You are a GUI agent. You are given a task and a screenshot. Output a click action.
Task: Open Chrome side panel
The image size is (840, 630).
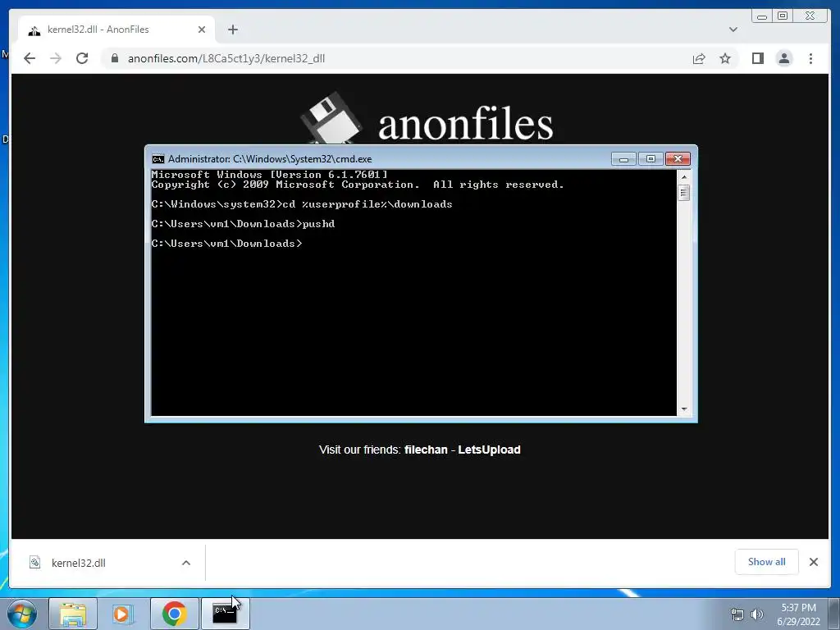pyautogui.click(x=757, y=58)
